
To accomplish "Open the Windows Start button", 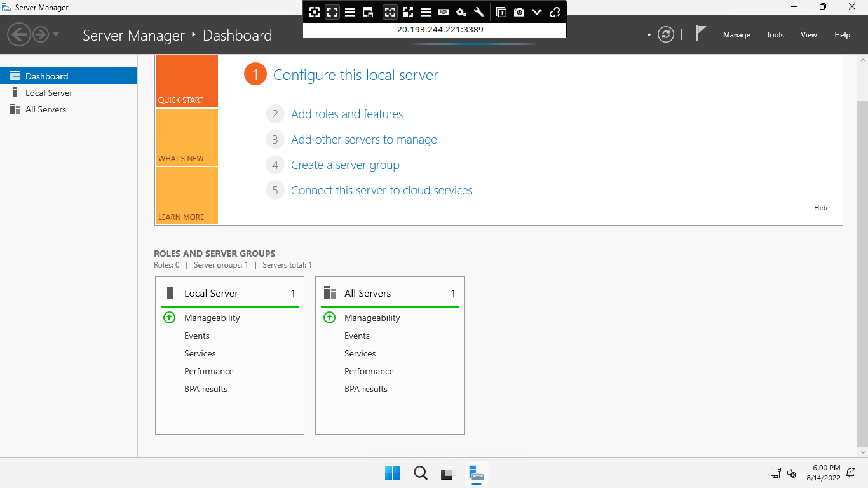I will click(x=393, y=473).
